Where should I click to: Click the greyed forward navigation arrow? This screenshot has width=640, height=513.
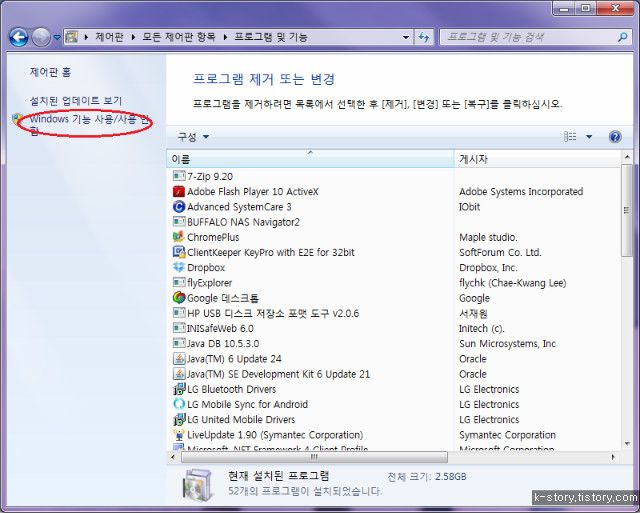[41, 37]
